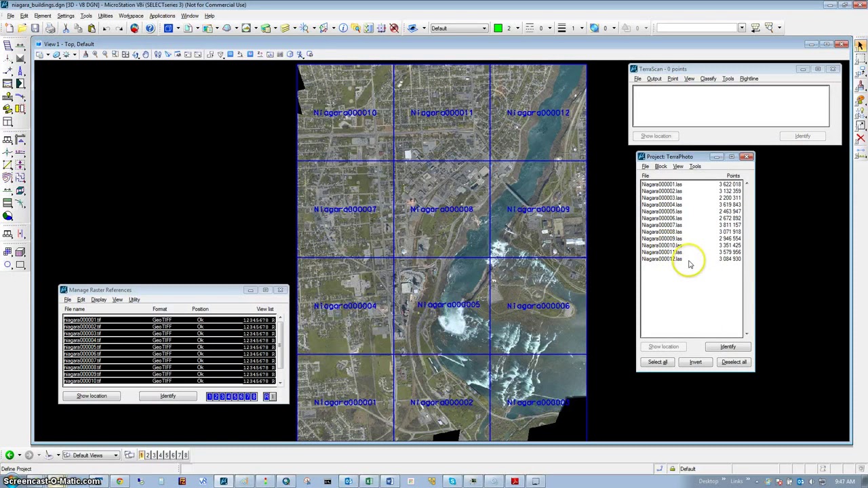The width and height of the screenshot is (868, 488).
Task: Click Deselect all in Project window
Action: click(x=734, y=362)
